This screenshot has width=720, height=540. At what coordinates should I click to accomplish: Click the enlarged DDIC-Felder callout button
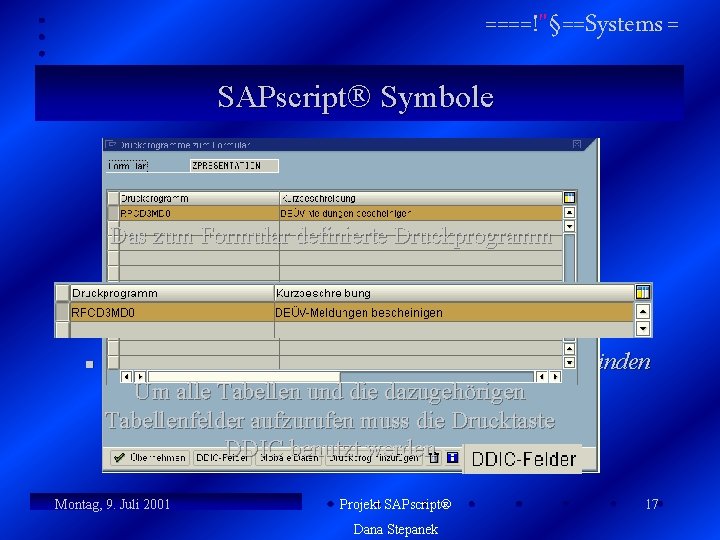tap(523, 459)
